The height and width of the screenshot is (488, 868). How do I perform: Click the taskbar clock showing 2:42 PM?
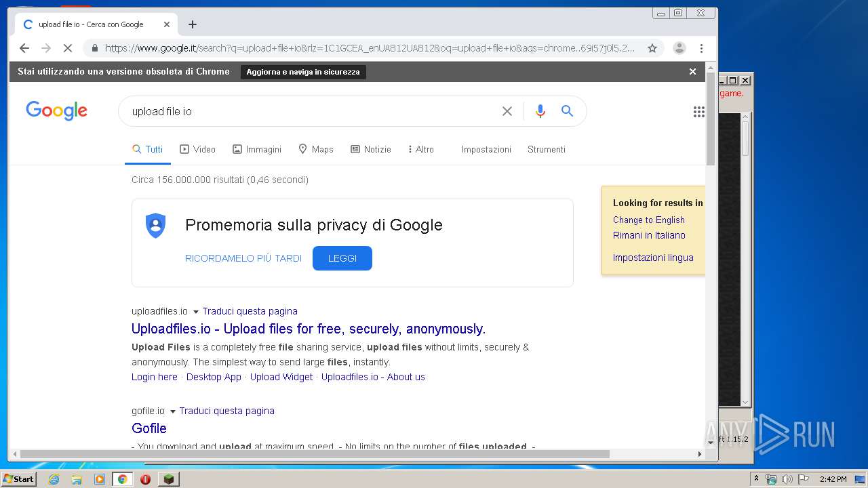[x=833, y=479]
